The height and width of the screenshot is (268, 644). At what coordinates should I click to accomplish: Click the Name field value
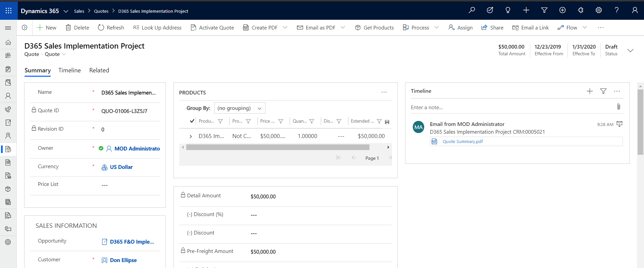[x=129, y=93]
